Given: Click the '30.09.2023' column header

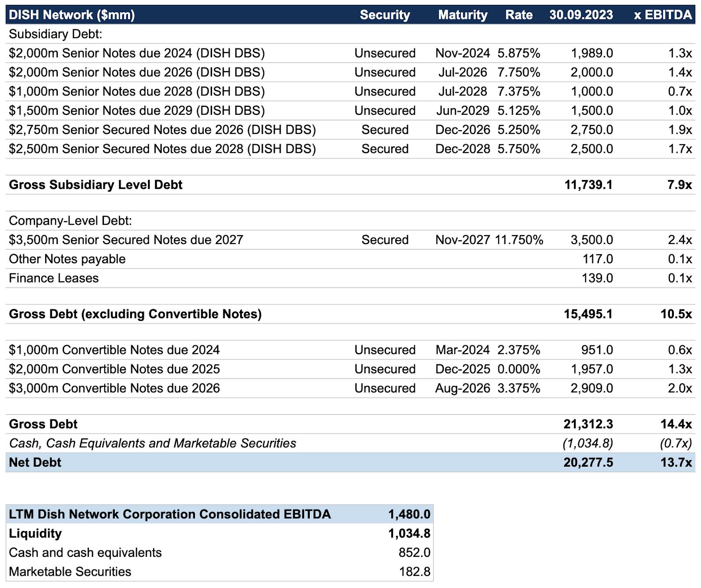Looking at the screenshot, I should pyautogui.click(x=581, y=15).
